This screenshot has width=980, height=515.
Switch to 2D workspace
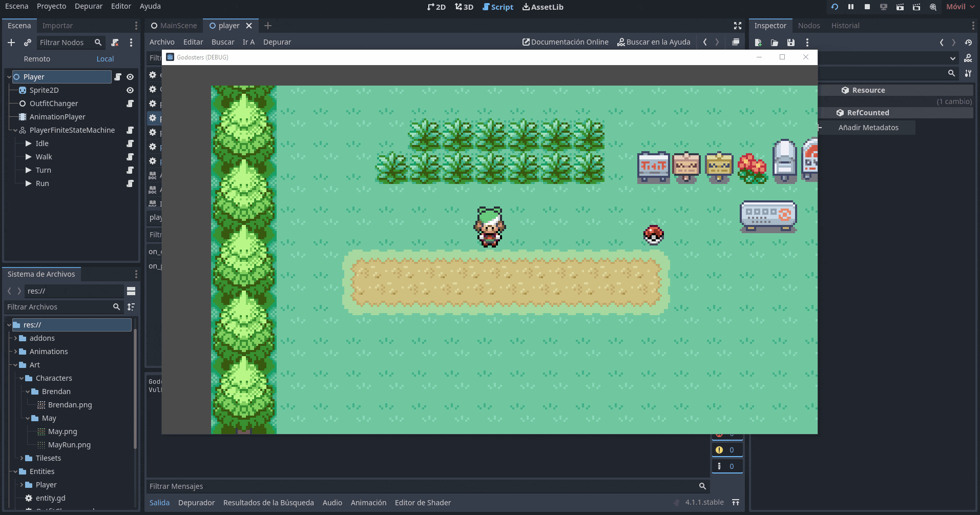(436, 7)
